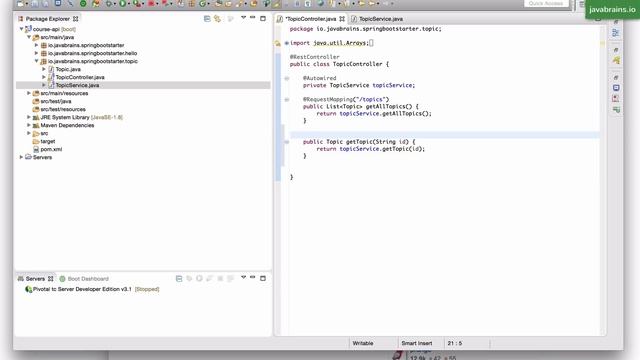
Task: Click the 21 : 5 cursor position status
Action: (455, 343)
